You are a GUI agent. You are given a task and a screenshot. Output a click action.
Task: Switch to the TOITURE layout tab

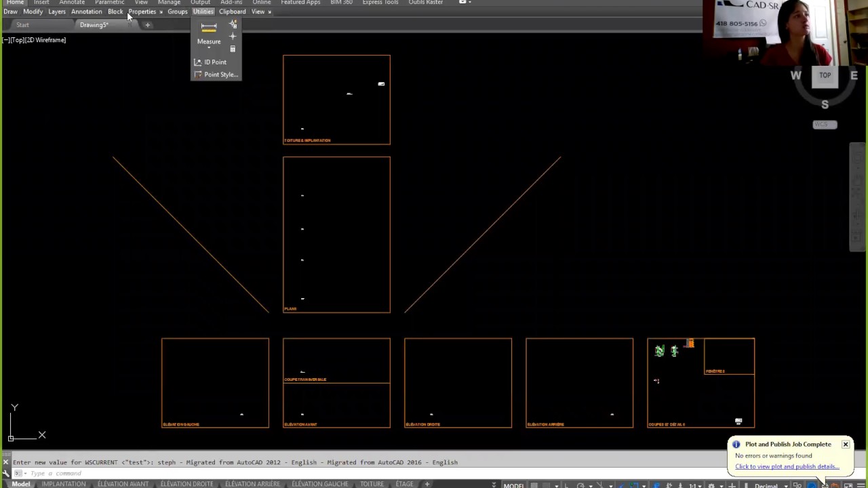click(x=372, y=484)
